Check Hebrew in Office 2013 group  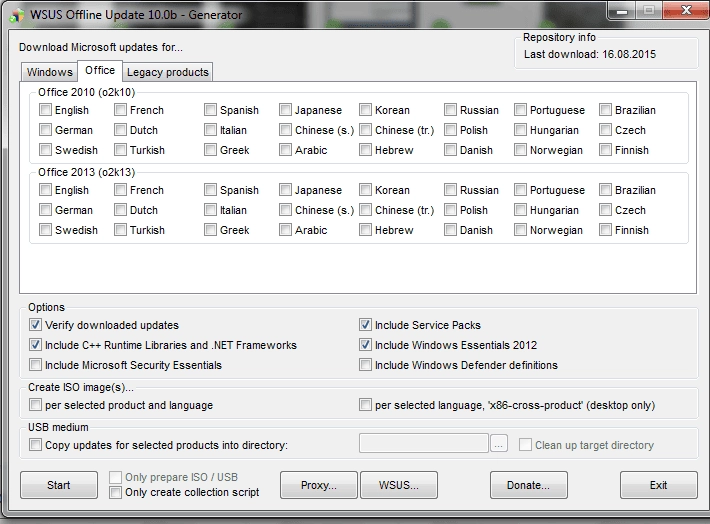(365, 230)
